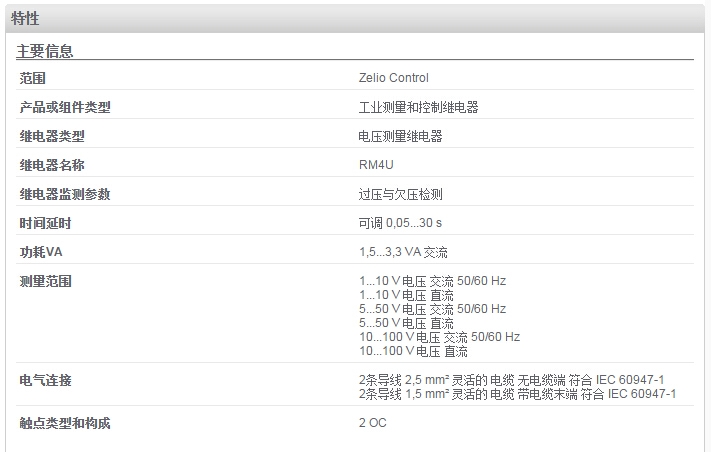This screenshot has height=452, width=711.
Task: Click the 继电器类型 label
Action: [52, 136]
